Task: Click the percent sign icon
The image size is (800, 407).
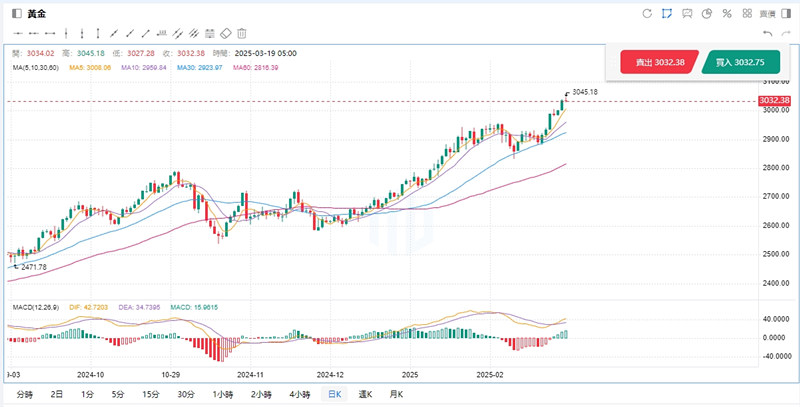Action: [x=726, y=14]
